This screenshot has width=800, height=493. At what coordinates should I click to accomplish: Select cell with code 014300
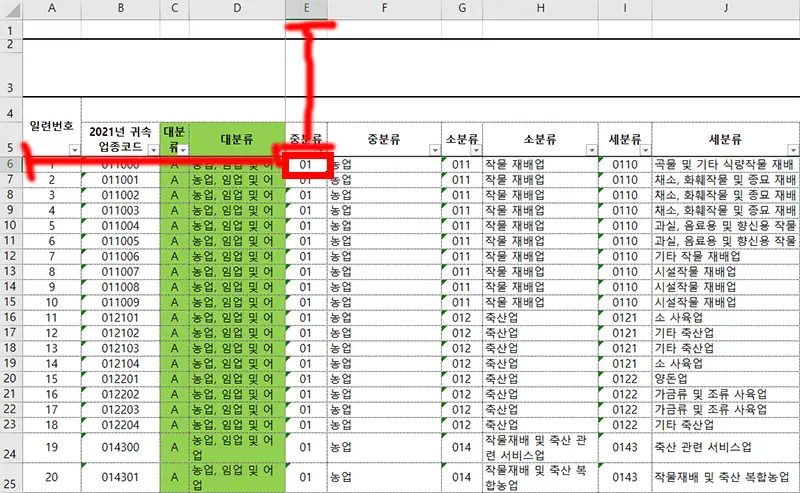(x=120, y=448)
